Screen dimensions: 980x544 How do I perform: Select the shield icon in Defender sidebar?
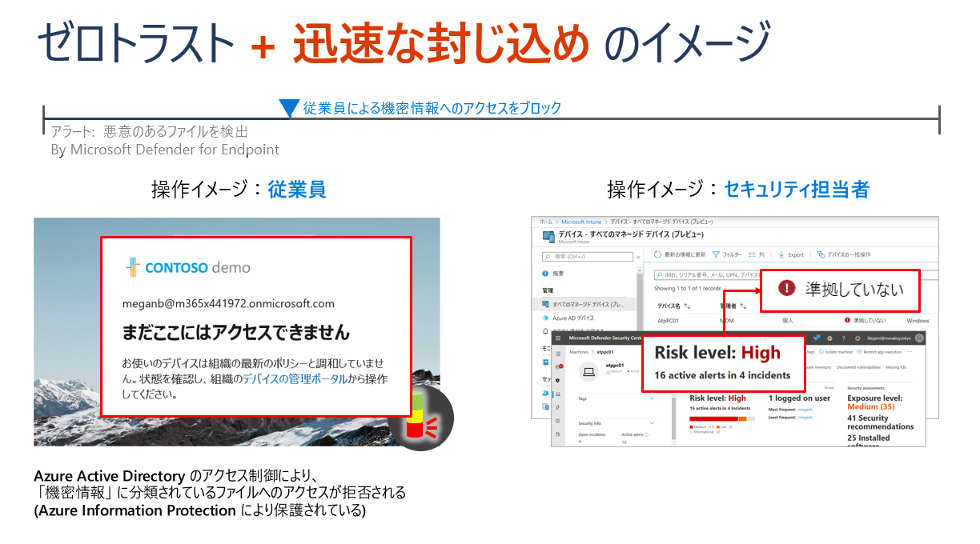pyautogui.click(x=558, y=381)
